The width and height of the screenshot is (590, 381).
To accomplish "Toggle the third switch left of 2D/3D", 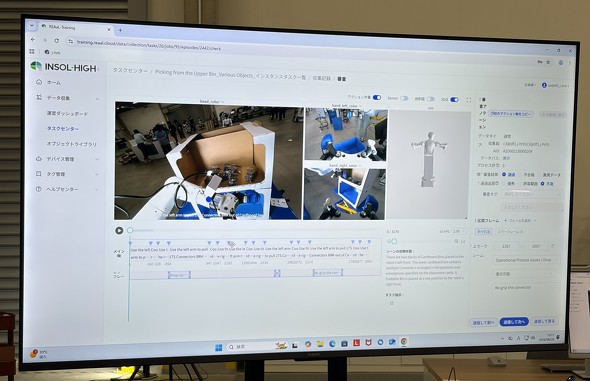I will 431,99.
